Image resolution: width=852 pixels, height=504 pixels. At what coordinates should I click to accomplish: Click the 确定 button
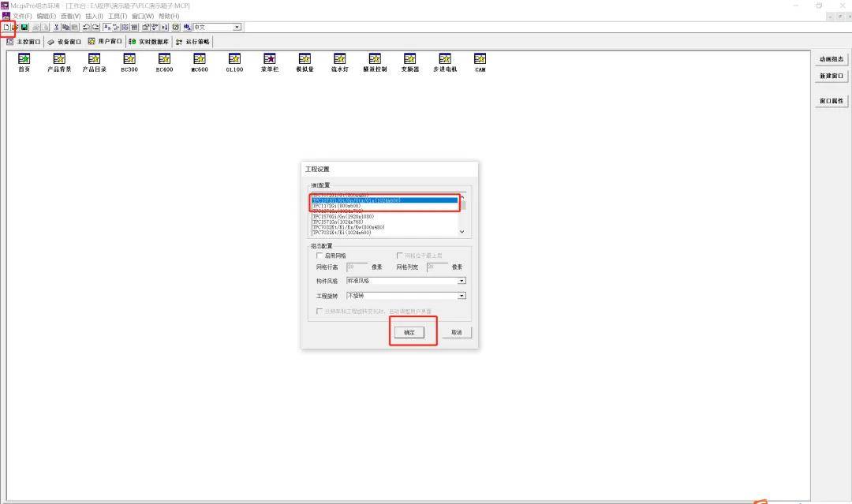click(409, 332)
